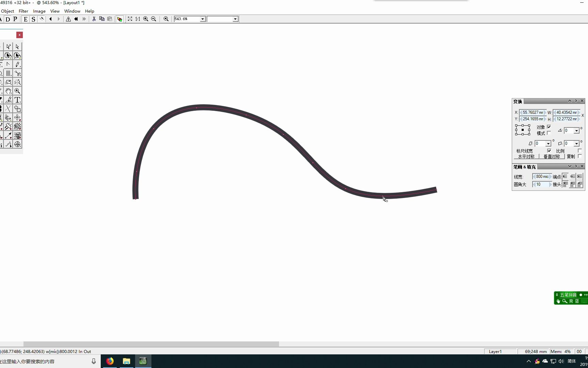588x368 pixels.
Task: Open the View menu
Action: [x=55, y=11]
